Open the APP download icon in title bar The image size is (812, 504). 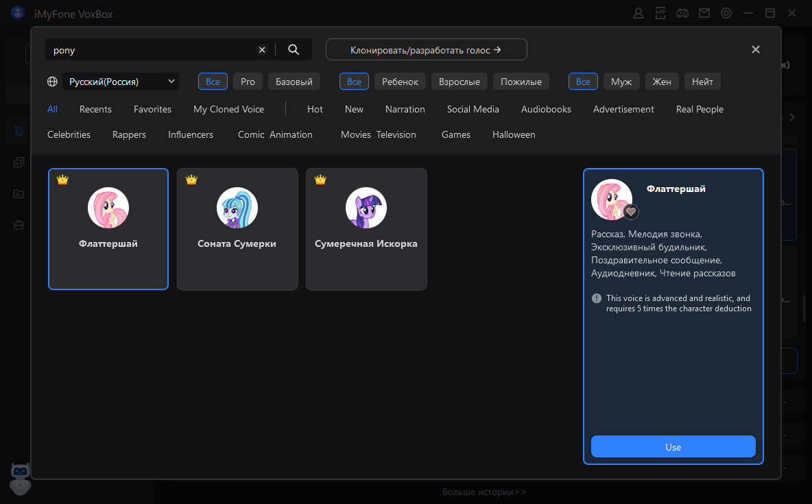coord(660,14)
